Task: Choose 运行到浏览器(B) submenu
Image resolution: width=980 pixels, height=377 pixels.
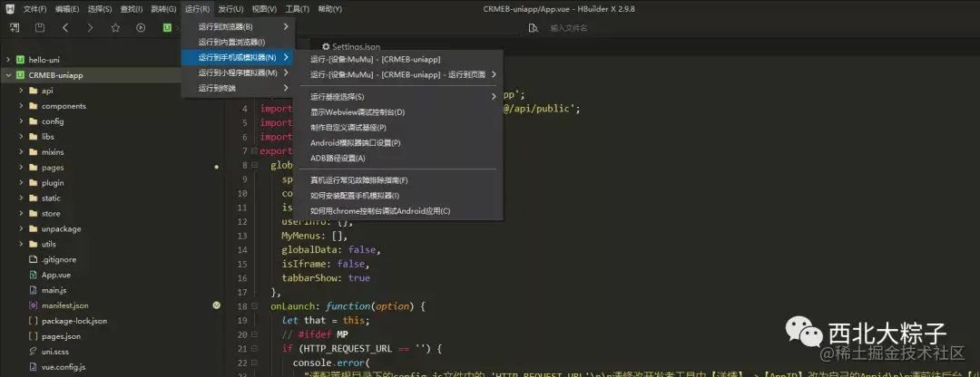Action: (x=238, y=27)
